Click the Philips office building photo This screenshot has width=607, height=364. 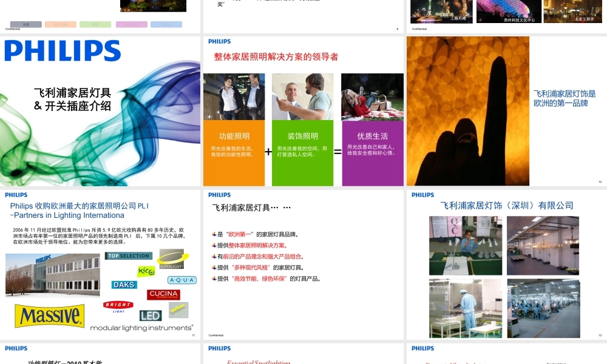click(53, 275)
